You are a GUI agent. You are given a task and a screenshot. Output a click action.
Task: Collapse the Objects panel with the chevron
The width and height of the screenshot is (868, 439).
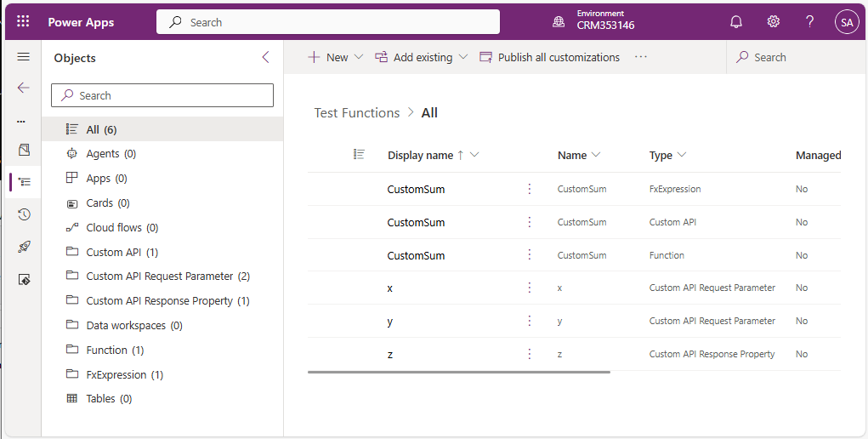[x=265, y=57]
